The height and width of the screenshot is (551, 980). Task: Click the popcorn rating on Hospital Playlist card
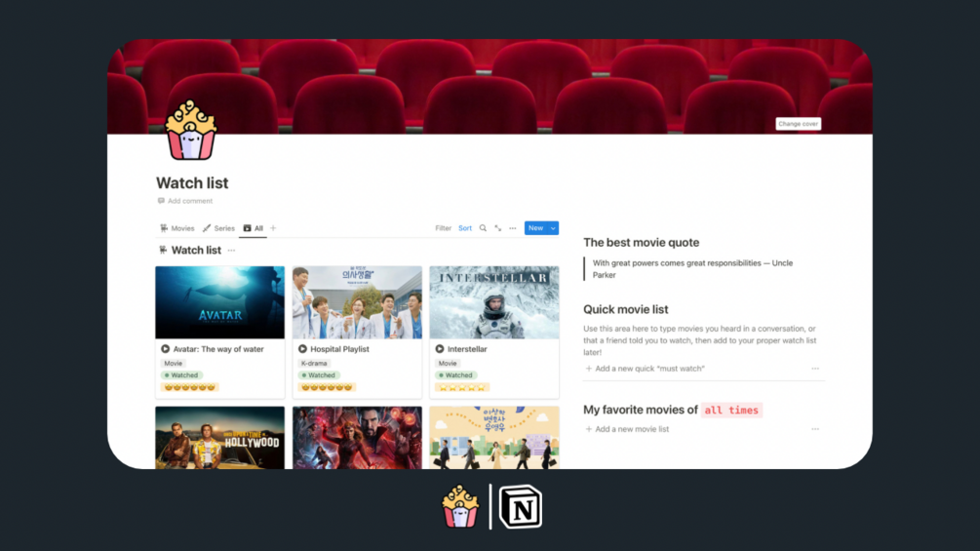(327, 387)
